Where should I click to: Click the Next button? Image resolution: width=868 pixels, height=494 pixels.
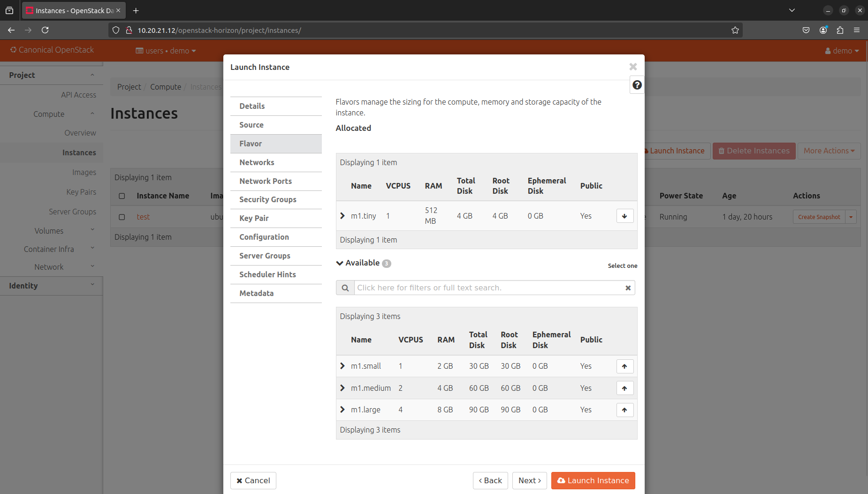click(529, 480)
